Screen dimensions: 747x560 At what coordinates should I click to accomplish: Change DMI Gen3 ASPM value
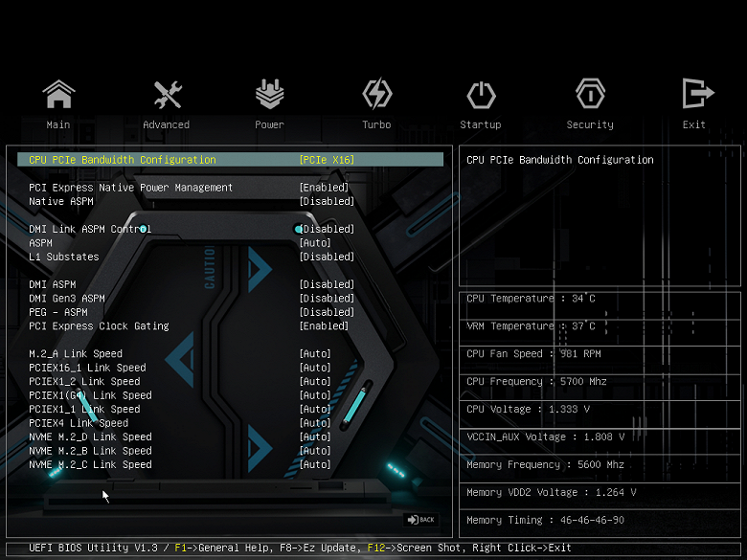(x=327, y=298)
